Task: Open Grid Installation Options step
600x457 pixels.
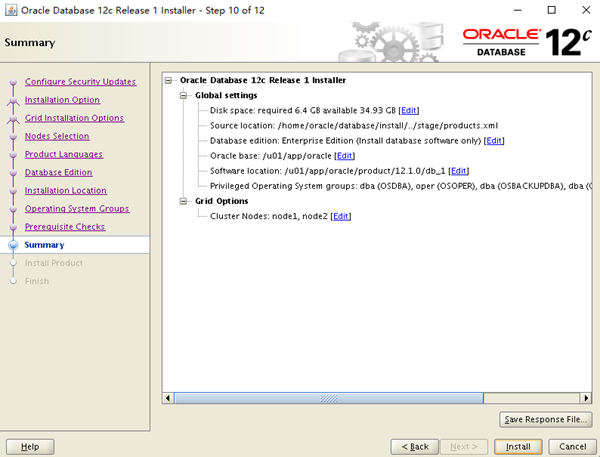Action: (x=74, y=118)
